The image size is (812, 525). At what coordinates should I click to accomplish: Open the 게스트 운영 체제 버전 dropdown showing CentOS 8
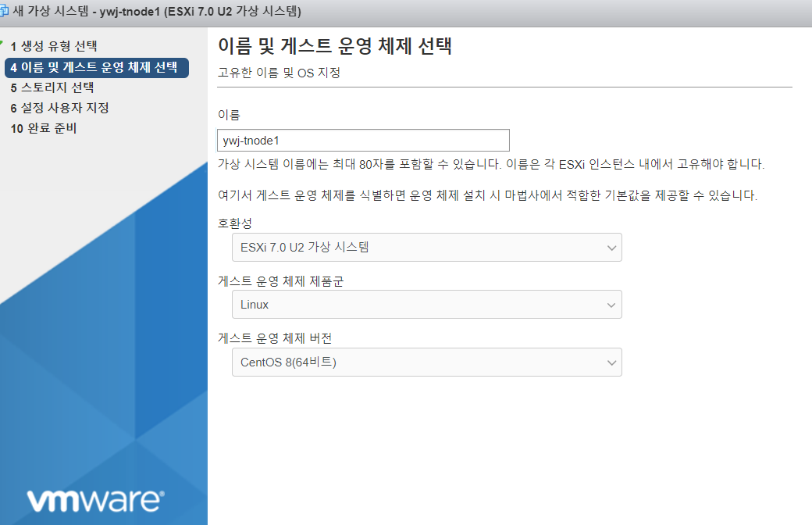427,362
